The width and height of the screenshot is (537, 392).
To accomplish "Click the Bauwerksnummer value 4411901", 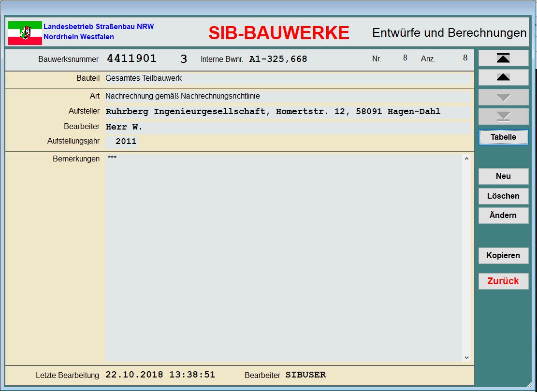I will pos(131,58).
